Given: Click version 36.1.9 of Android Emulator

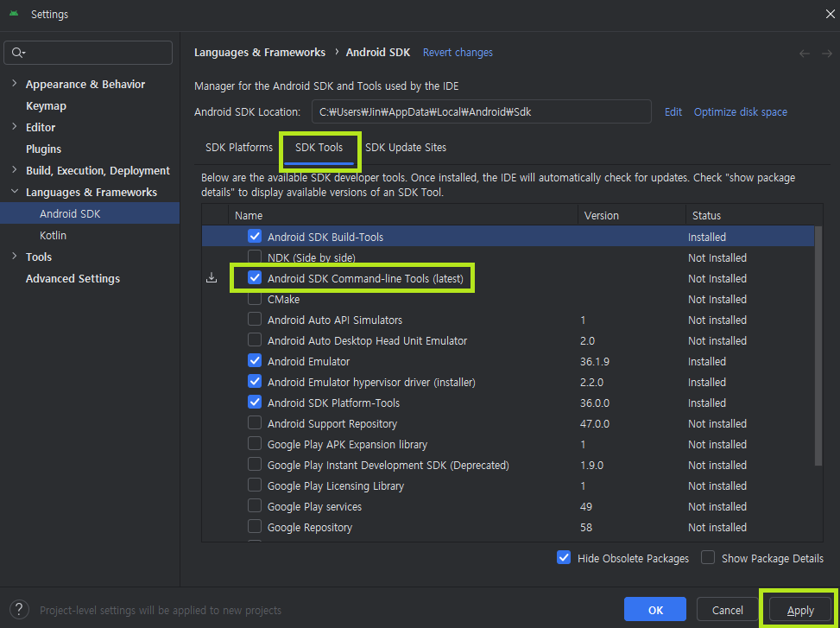Looking at the screenshot, I should point(595,361).
